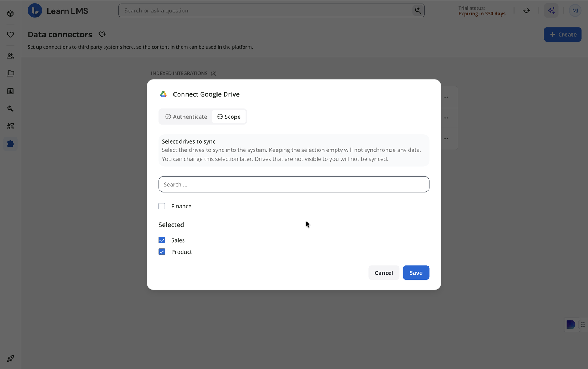588x369 pixels.
Task: Cancel the Connect Google Drive dialog
Action: click(384, 273)
